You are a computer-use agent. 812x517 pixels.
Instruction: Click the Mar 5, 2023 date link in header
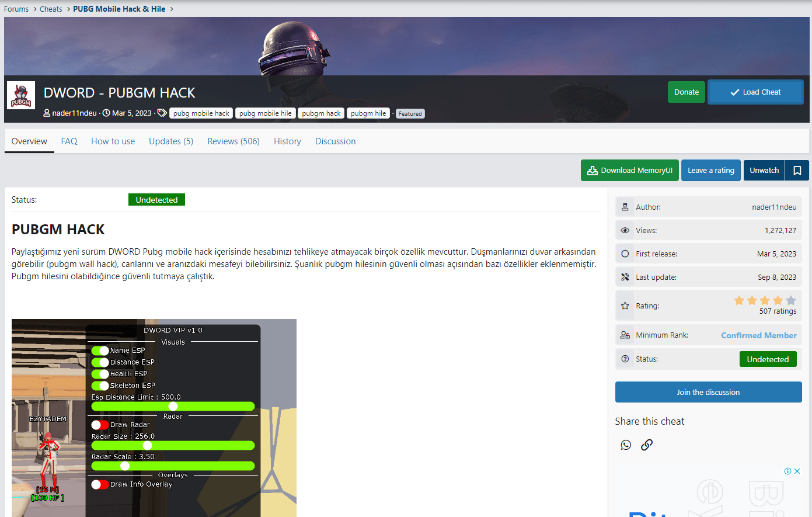point(132,113)
